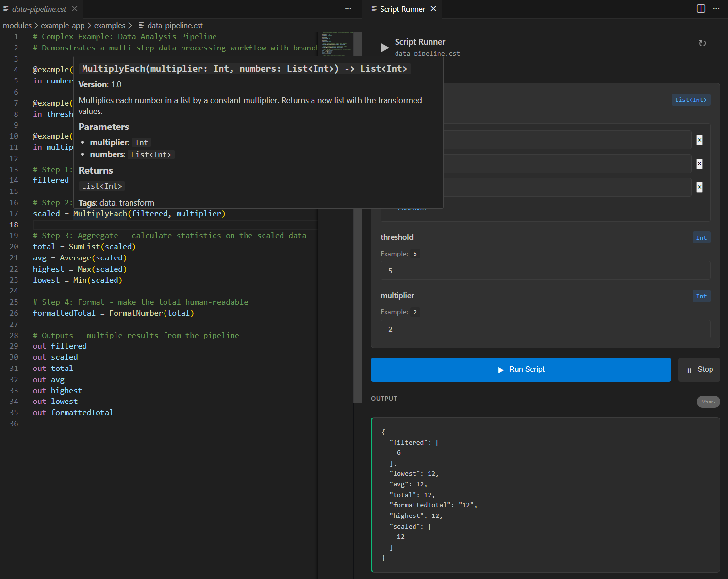Click the Int badge beside multiplier
Screen dimensions: 728x579
pyautogui.click(x=701, y=296)
